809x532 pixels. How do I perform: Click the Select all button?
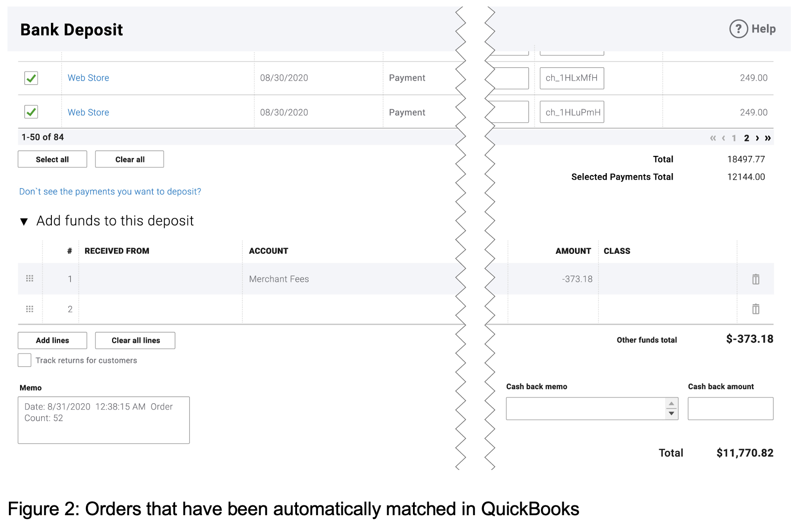coord(52,159)
